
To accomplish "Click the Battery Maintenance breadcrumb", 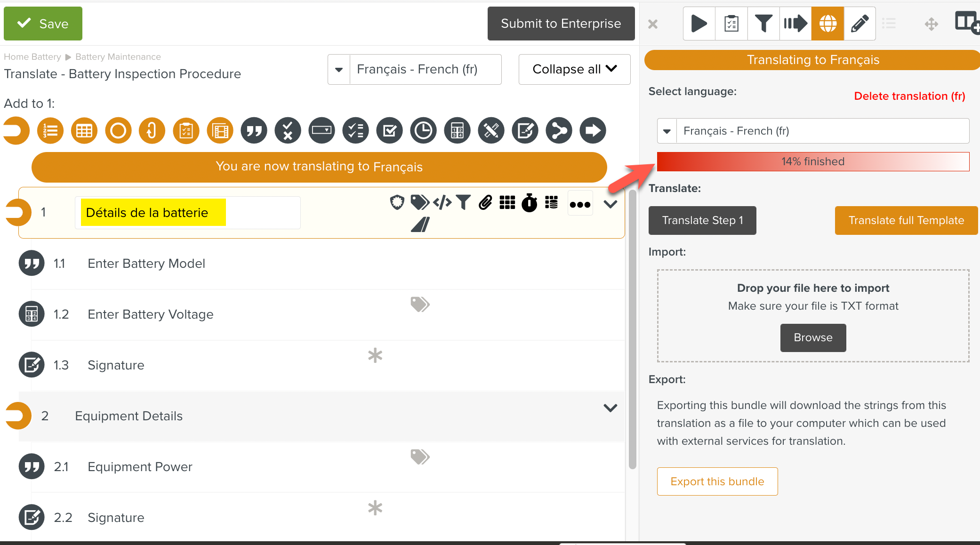I will 118,57.
